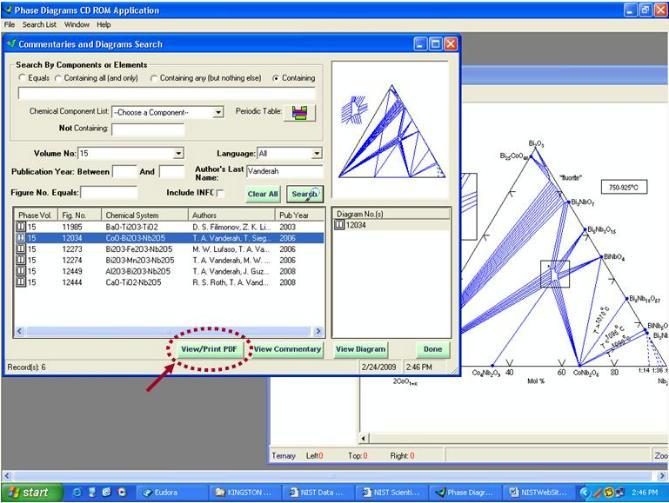This screenshot has width=669, height=503.
Task: Click the Author's Last Name field
Action: coord(285,171)
